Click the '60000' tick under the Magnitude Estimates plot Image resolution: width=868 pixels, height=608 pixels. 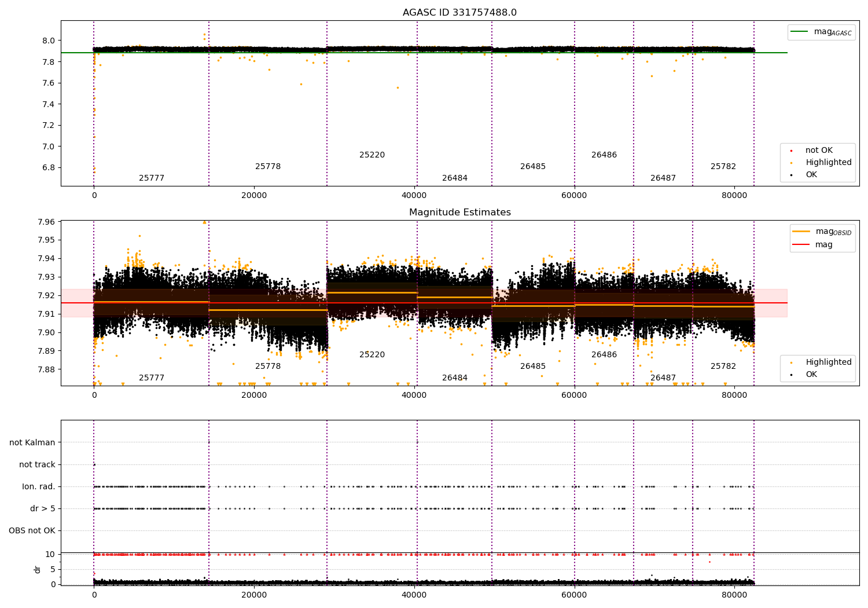pos(574,395)
